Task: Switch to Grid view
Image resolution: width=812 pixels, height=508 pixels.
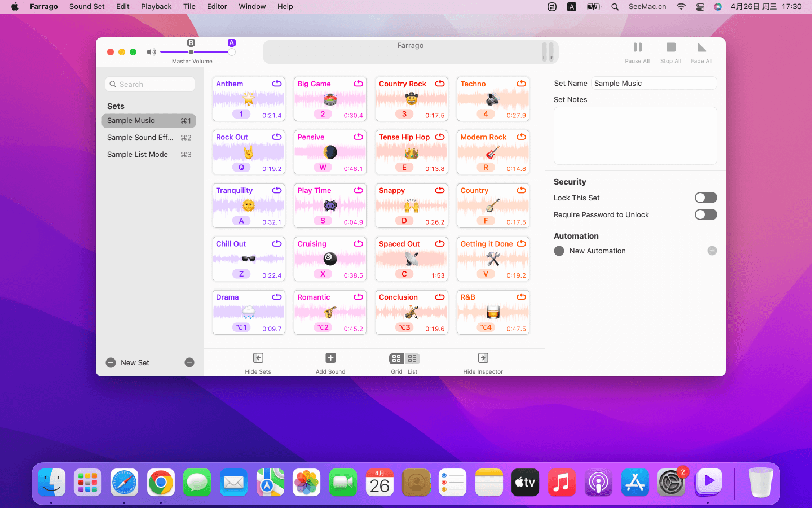Action: tap(396, 358)
